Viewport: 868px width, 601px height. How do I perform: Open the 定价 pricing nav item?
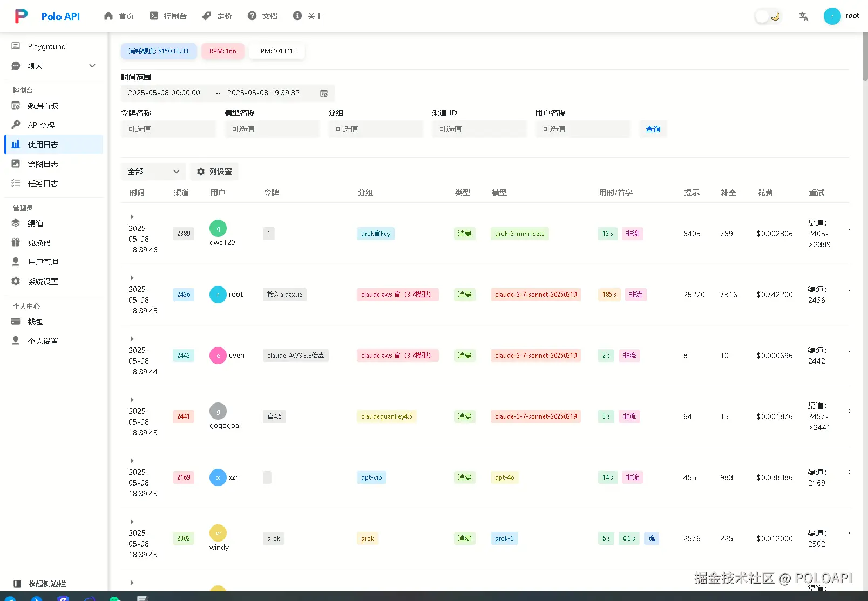[x=217, y=16]
